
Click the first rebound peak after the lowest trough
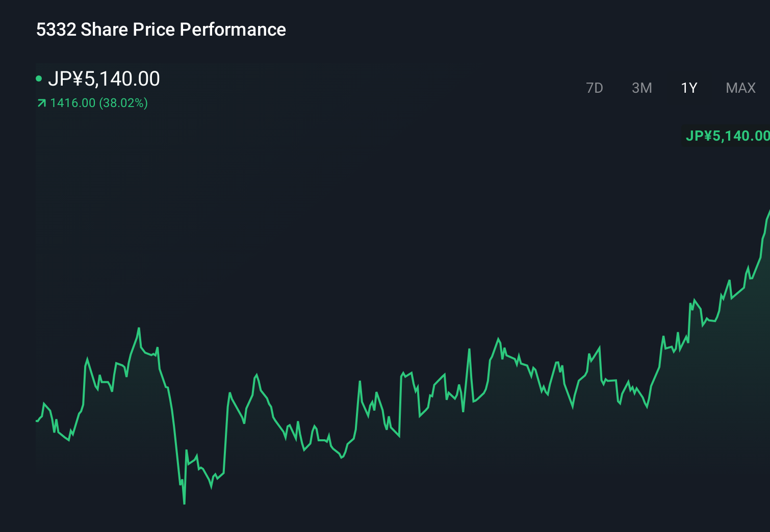point(229,393)
